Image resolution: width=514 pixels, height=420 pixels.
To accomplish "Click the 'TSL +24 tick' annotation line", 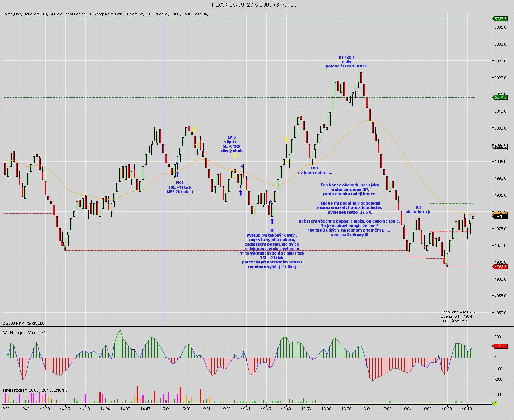I will coord(272,258).
